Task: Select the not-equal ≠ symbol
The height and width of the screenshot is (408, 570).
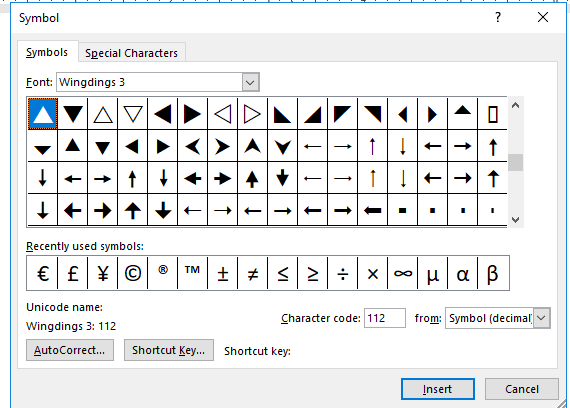Action: point(253,273)
